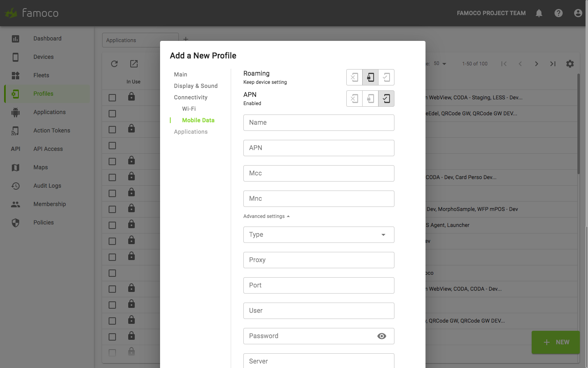Image resolution: width=588 pixels, height=368 pixels.
Task: Select Applications section in profile dialog
Action: pyautogui.click(x=191, y=132)
